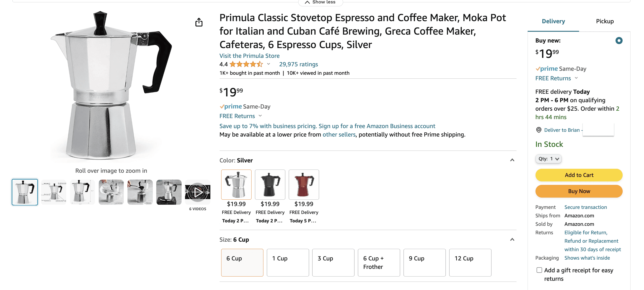The width and height of the screenshot is (644, 290).
Task: Select the black moka pot color
Action: 270,185
